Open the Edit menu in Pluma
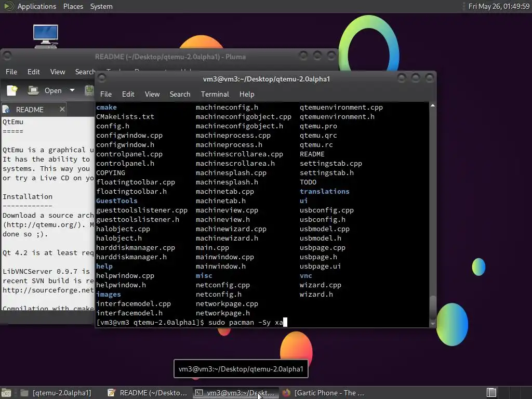 pyautogui.click(x=34, y=72)
